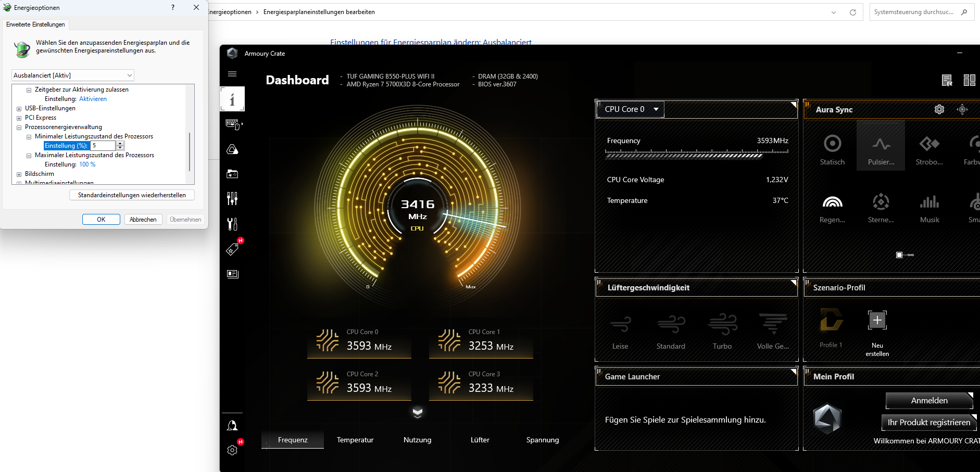
Task: Open the Ausbalanciert power plan dropdown
Action: click(73, 75)
